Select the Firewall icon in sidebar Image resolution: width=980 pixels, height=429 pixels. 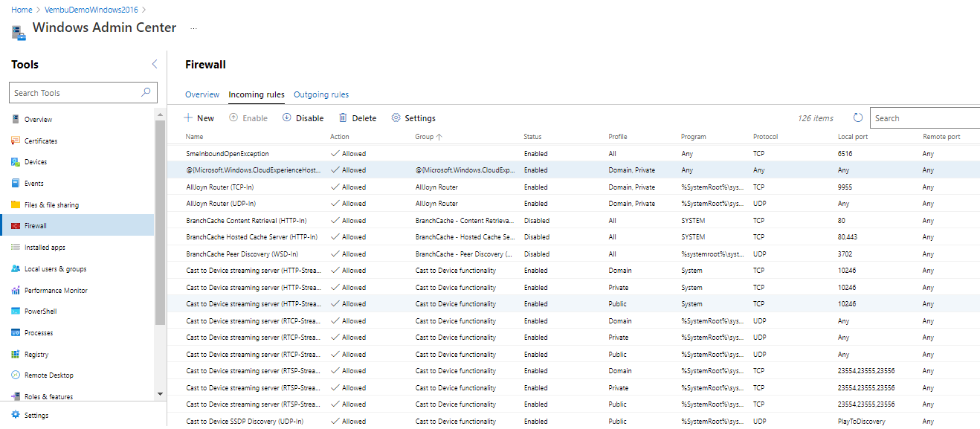click(16, 226)
